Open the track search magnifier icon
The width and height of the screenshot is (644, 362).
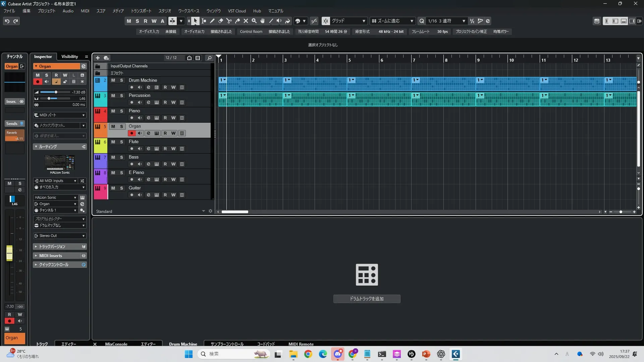[209, 58]
